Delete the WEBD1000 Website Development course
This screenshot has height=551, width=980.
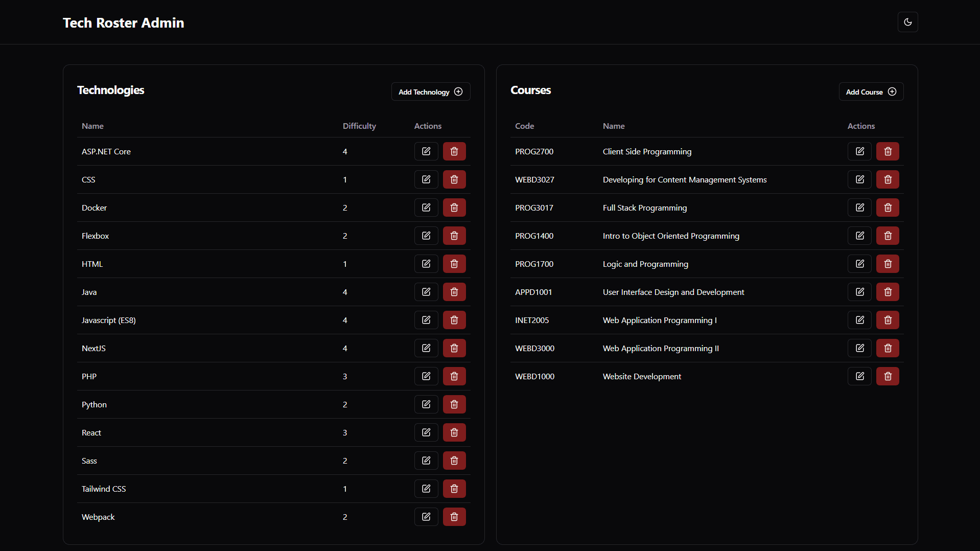tap(888, 376)
